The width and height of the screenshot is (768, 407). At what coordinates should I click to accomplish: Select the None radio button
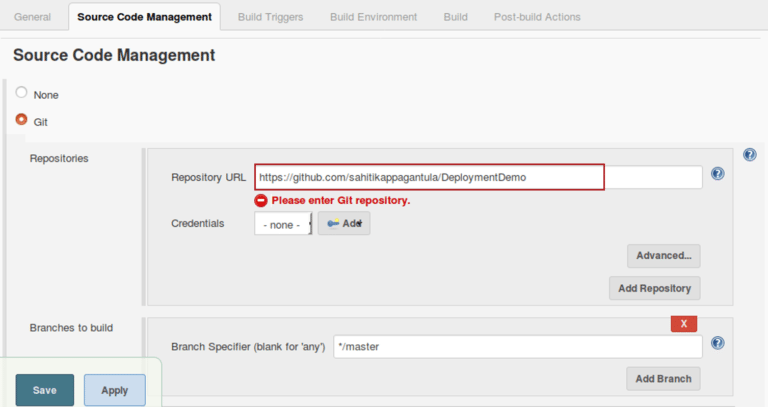pos(22,93)
